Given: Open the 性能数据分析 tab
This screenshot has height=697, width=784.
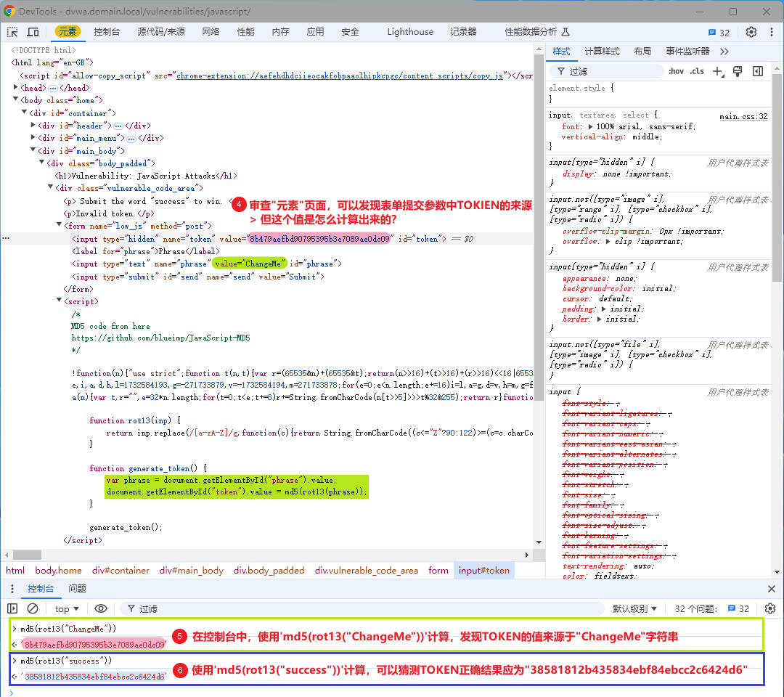Looking at the screenshot, I should click(536, 32).
